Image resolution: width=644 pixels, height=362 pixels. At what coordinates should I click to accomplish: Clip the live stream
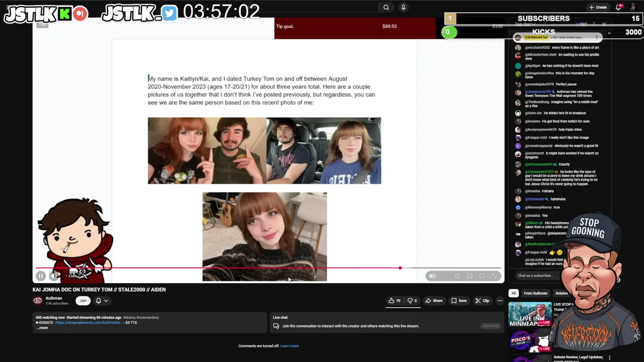482,301
